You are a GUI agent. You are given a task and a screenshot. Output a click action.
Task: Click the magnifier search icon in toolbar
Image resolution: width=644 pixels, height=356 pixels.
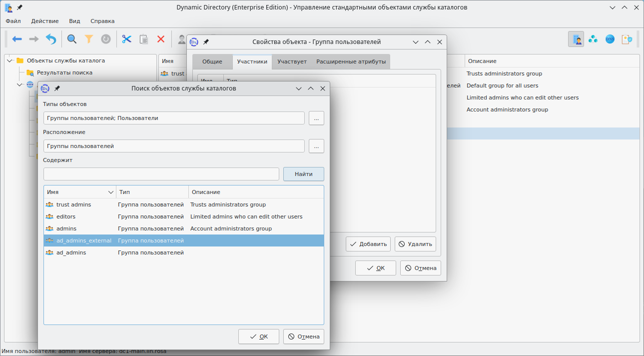point(72,39)
